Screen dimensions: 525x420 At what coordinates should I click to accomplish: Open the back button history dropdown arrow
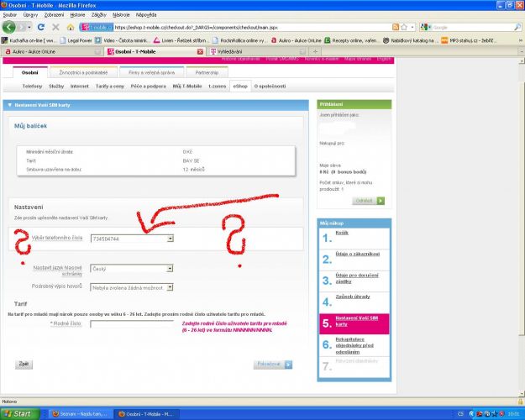pos(29,28)
